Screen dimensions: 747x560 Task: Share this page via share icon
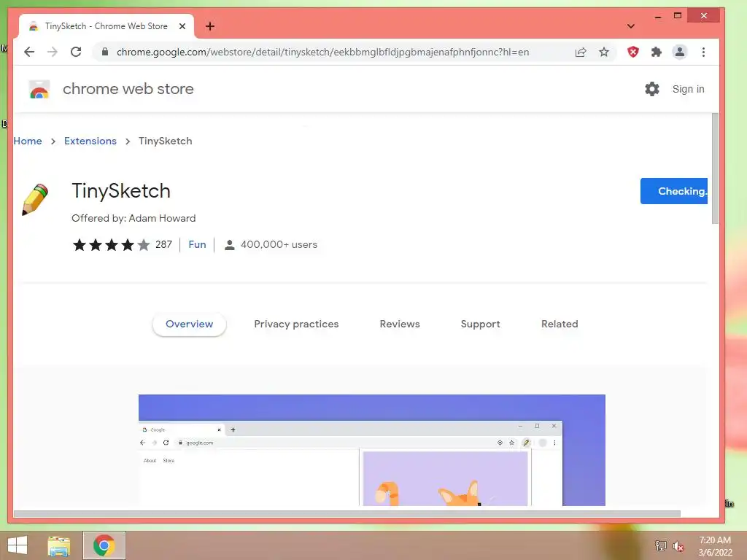pyautogui.click(x=580, y=52)
